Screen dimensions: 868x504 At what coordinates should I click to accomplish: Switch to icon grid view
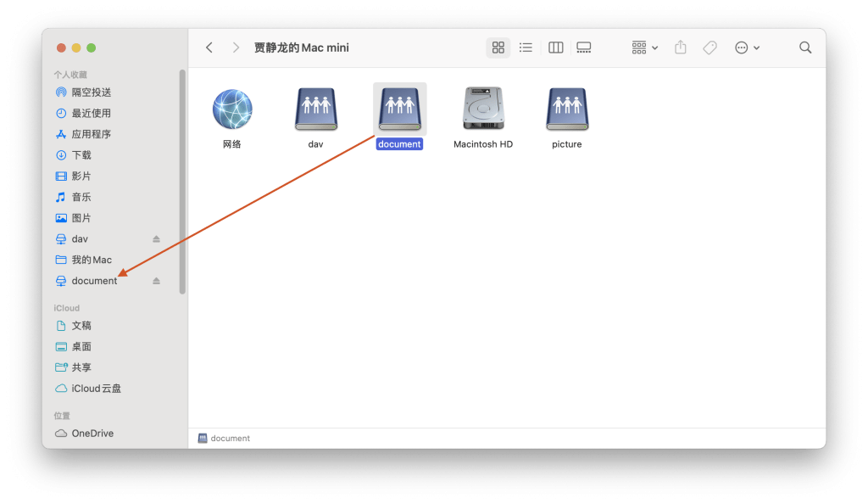498,48
